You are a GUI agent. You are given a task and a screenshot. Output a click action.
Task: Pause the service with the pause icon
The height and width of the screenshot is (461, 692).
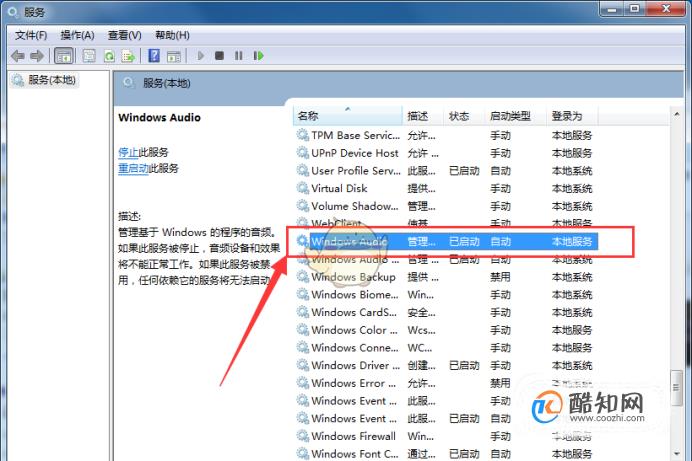(x=239, y=56)
